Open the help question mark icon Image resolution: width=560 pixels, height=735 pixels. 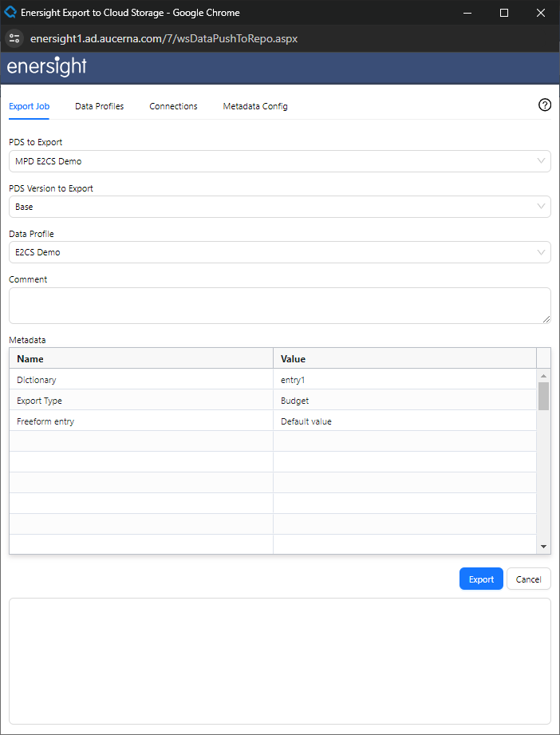[545, 105]
